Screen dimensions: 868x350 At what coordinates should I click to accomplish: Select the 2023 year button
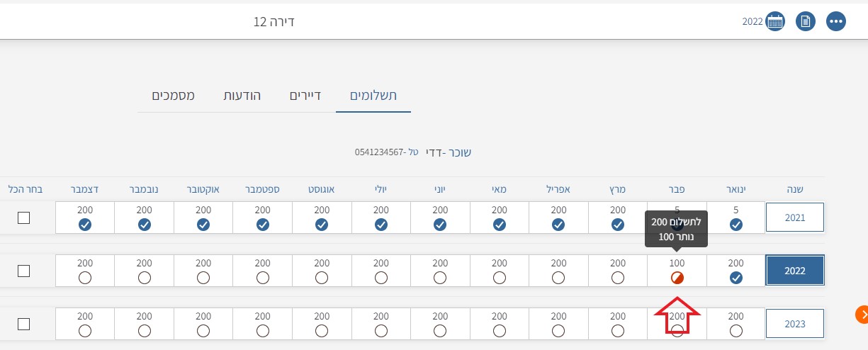(795, 324)
